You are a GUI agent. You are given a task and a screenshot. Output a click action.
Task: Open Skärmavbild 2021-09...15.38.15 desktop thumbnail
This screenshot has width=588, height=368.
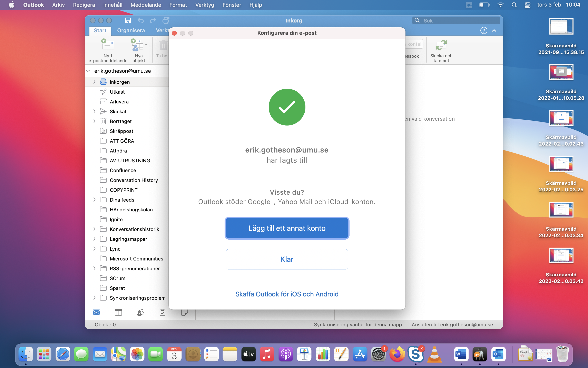point(561,27)
